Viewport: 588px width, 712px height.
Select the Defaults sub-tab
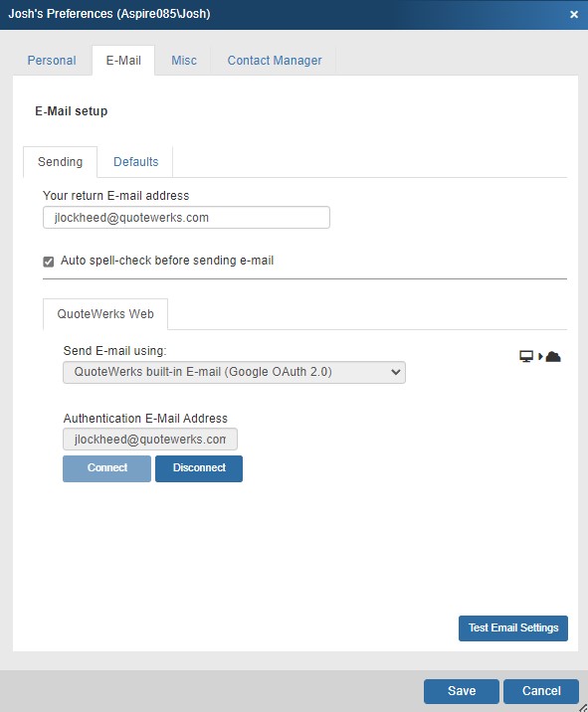(x=136, y=162)
